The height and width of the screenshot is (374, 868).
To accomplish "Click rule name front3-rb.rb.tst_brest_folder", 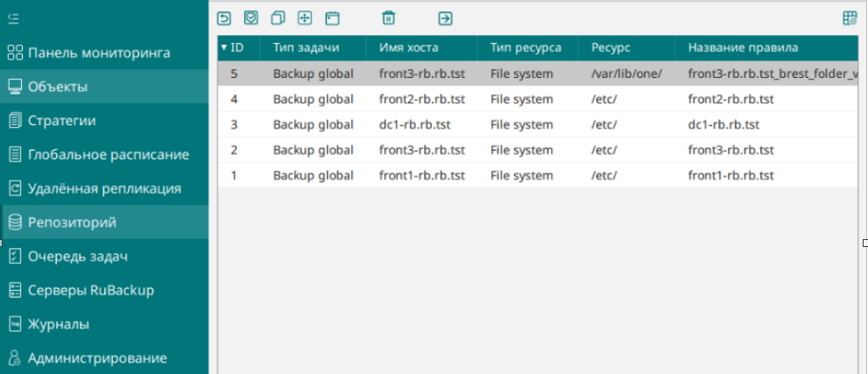I will tap(773, 74).
